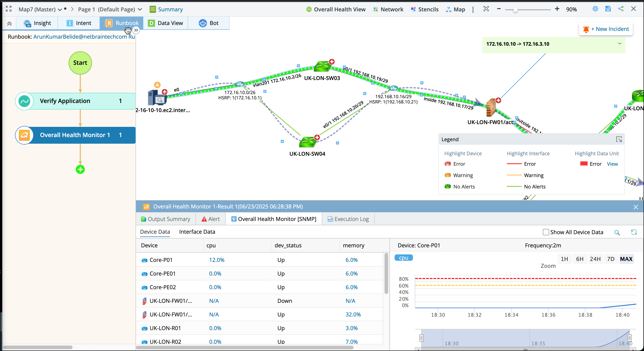Collapse the Legend panel with its corner icon

pos(619,139)
